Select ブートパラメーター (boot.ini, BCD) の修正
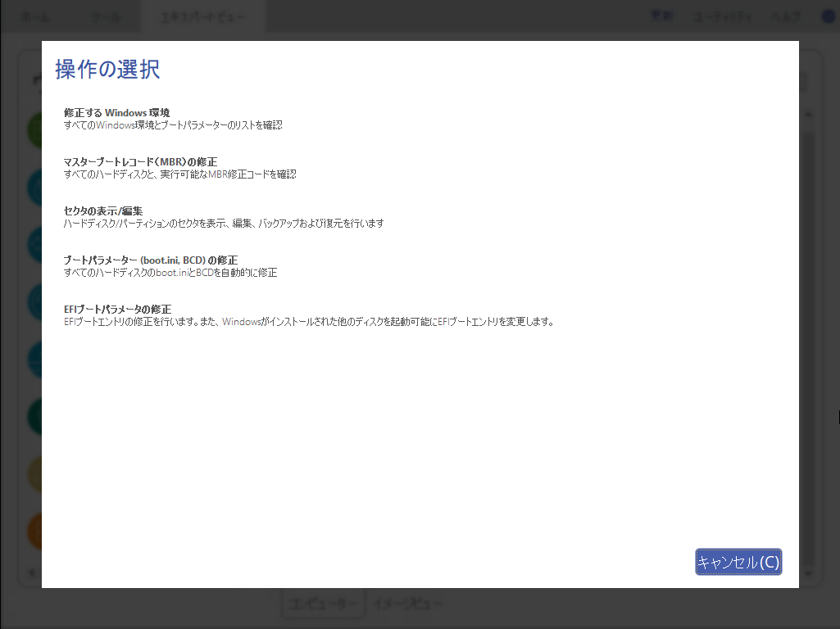The width and height of the screenshot is (840, 629). [x=151, y=260]
